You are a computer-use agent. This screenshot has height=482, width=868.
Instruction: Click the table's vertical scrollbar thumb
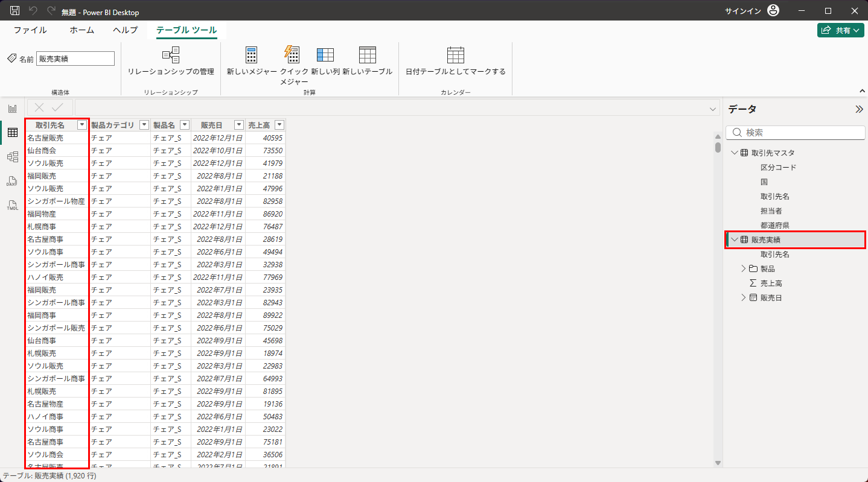718,147
